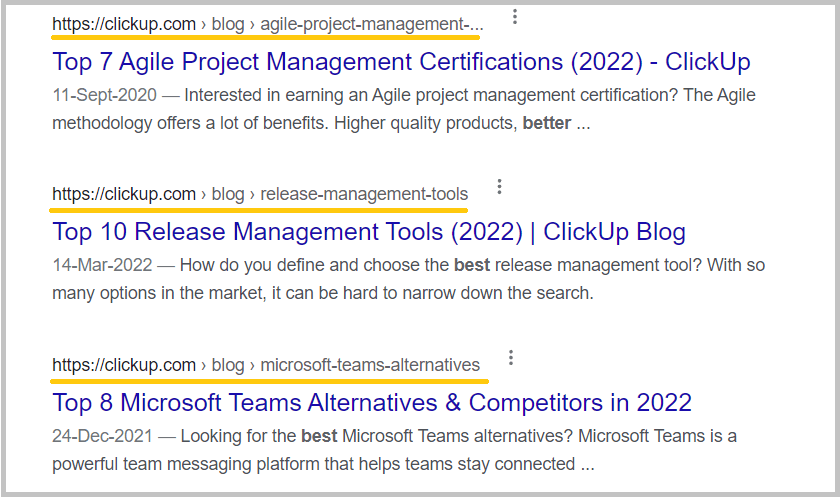The image size is (840, 498).
Task: Click the snippet text dated 24-Dec-2021
Action: (394, 450)
